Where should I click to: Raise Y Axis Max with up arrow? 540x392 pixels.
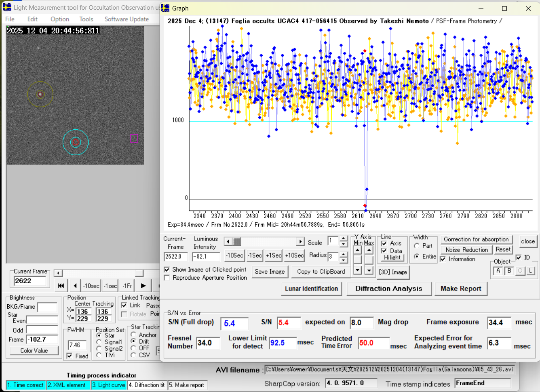pyautogui.click(x=369, y=250)
